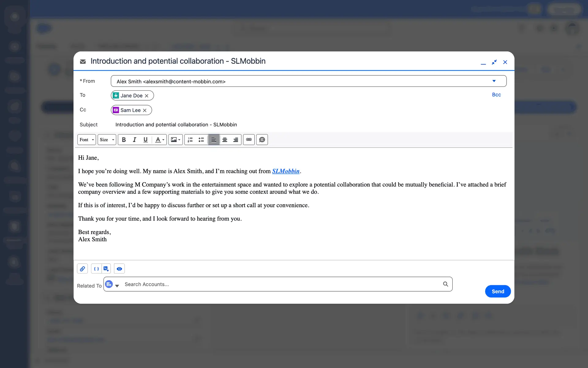Toggle italic text formatting
588x368 pixels.
(134, 140)
